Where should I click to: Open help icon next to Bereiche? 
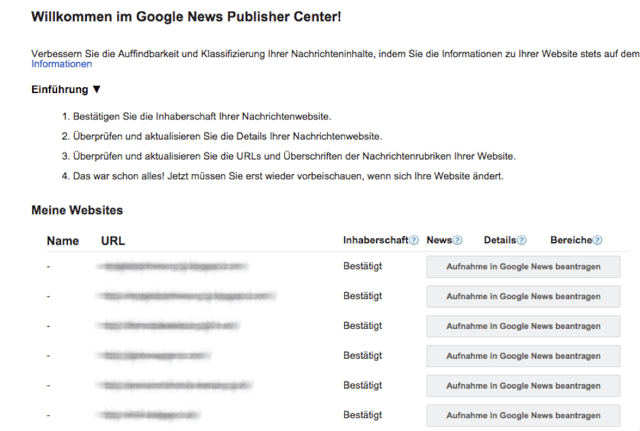pyautogui.click(x=597, y=240)
